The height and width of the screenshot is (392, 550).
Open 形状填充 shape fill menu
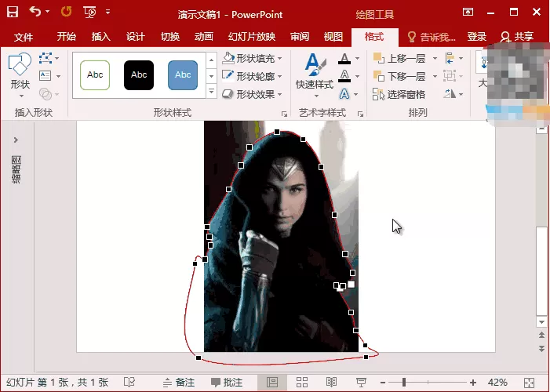(252, 58)
